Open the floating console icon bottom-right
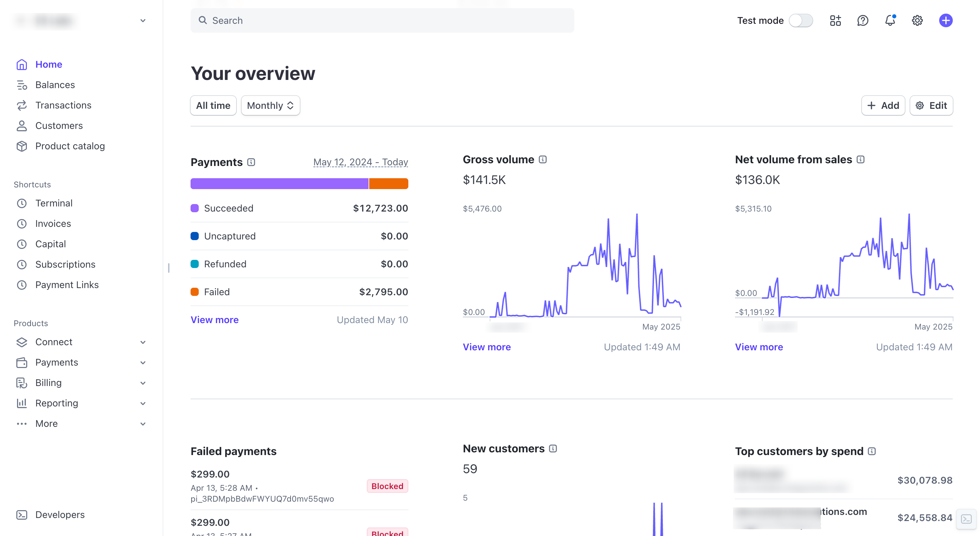Screen dimensions: 980x536 click(966, 519)
